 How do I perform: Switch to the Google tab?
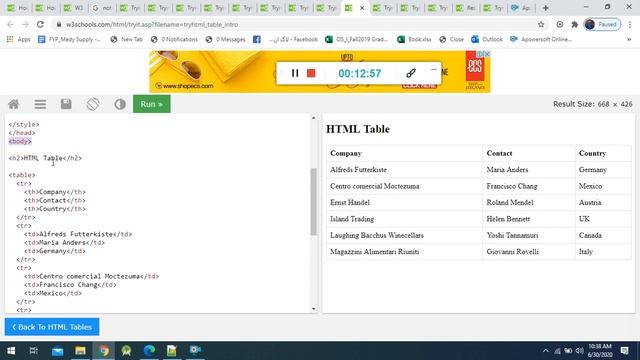(102, 8)
